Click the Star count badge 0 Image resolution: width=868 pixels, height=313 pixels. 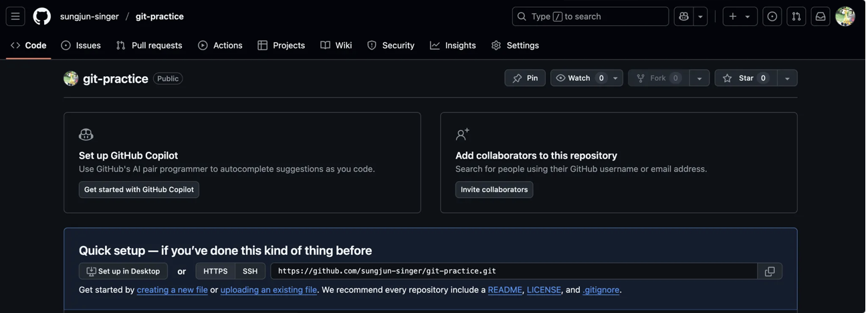(763, 78)
